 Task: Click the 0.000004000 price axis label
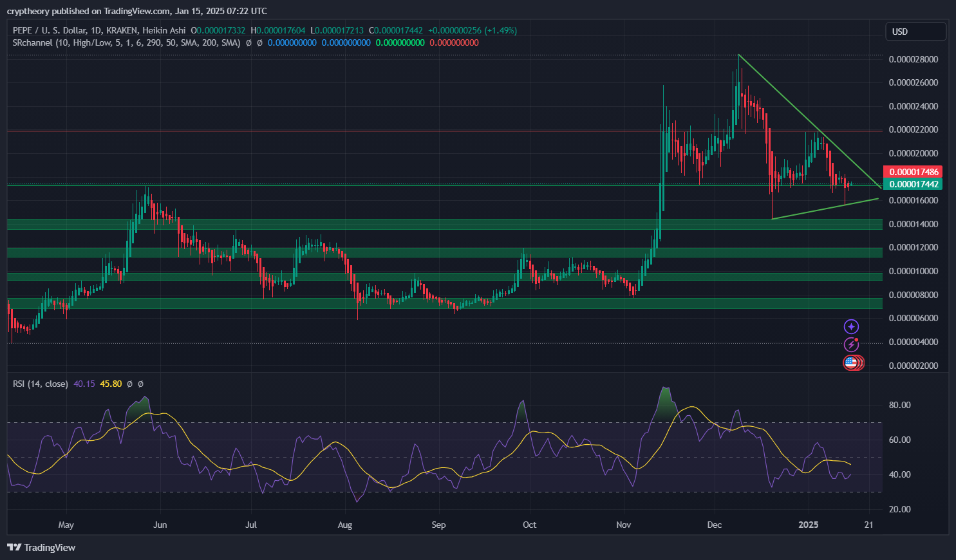coord(913,342)
